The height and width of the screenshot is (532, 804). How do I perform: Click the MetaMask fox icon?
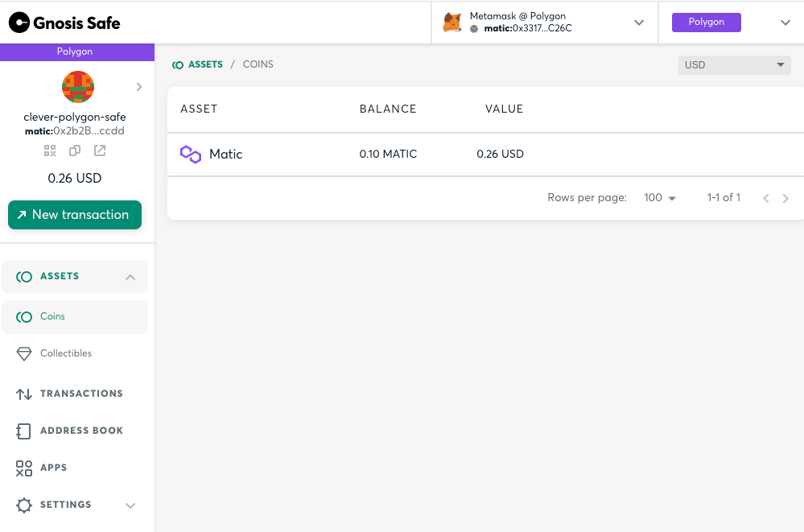pyautogui.click(x=452, y=23)
